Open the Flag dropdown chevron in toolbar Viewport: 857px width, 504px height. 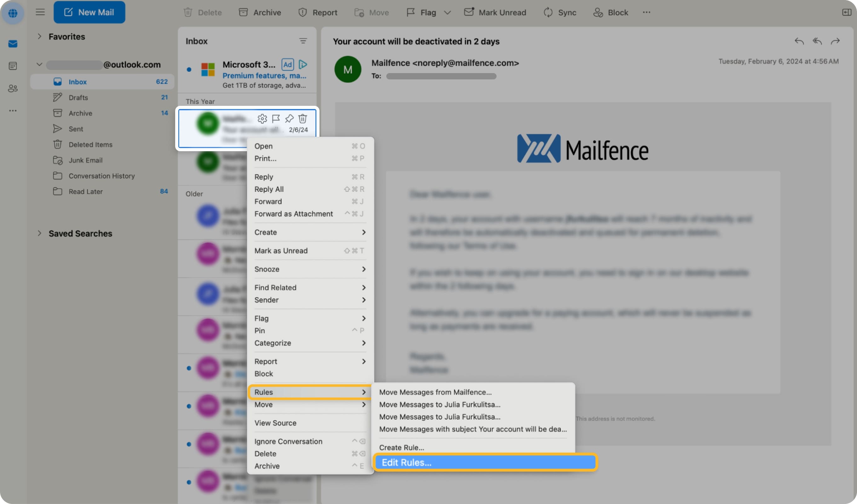(447, 13)
